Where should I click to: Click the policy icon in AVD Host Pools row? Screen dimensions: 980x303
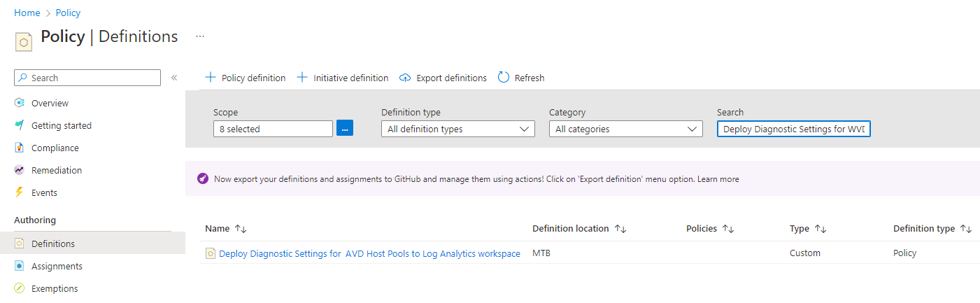pyautogui.click(x=210, y=253)
